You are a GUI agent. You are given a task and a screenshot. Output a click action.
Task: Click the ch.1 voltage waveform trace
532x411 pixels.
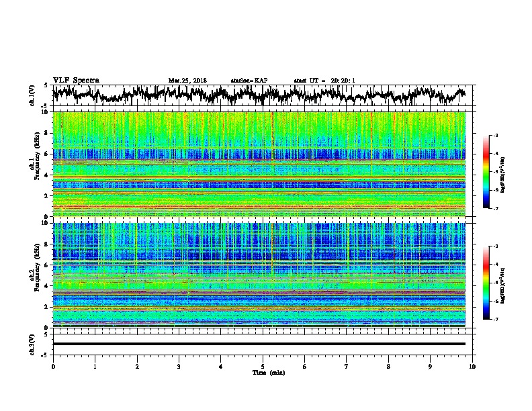[x=259, y=95]
